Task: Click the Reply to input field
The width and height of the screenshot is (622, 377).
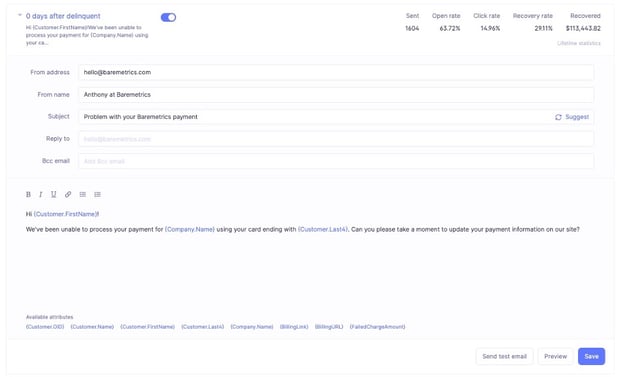Action: [336, 139]
